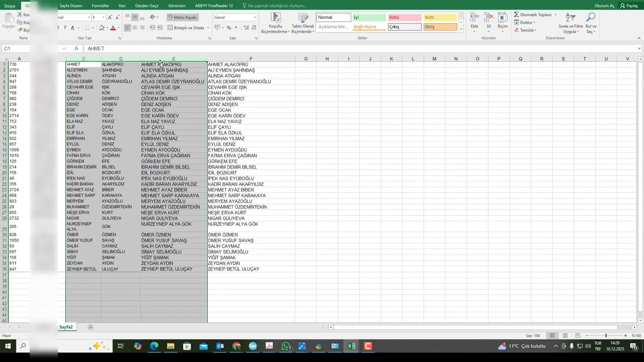Adjust the zoom slider in status bar
Viewport: 644px width, 362px height.
point(606,335)
